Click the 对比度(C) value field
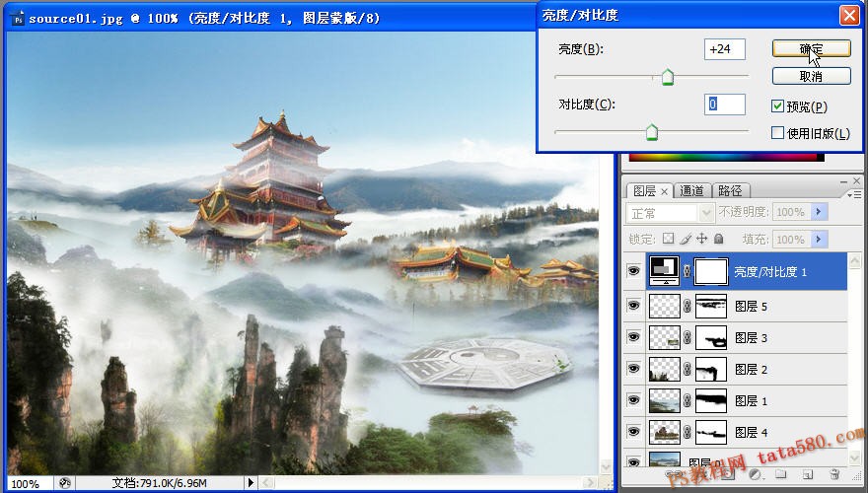Image resolution: width=868 pixels, height=493 pixels. [725, 104]
